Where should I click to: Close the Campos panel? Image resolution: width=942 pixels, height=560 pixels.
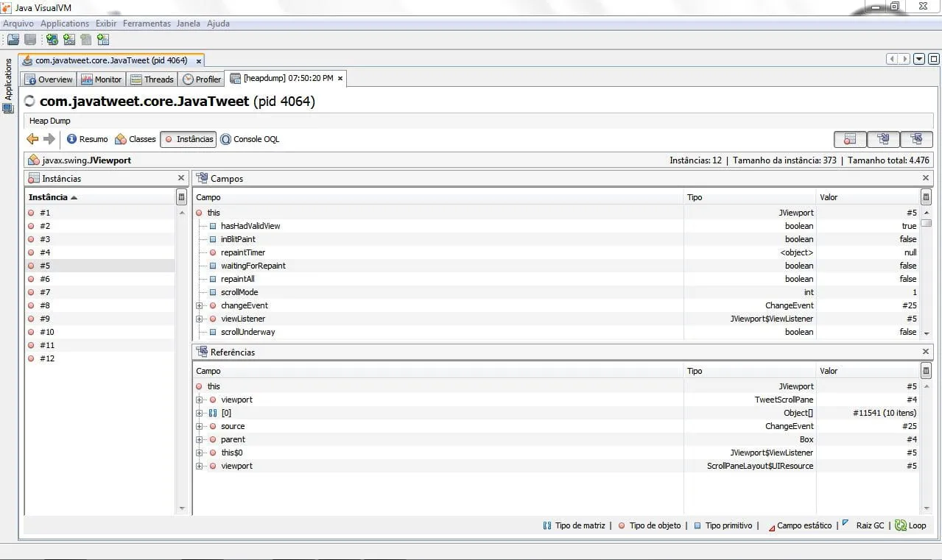pyautogui.click(x=926, y=178)
